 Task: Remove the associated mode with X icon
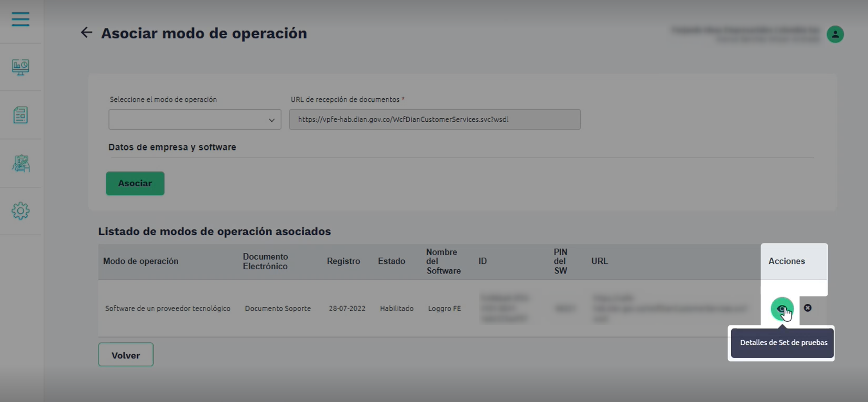point(807,308)
